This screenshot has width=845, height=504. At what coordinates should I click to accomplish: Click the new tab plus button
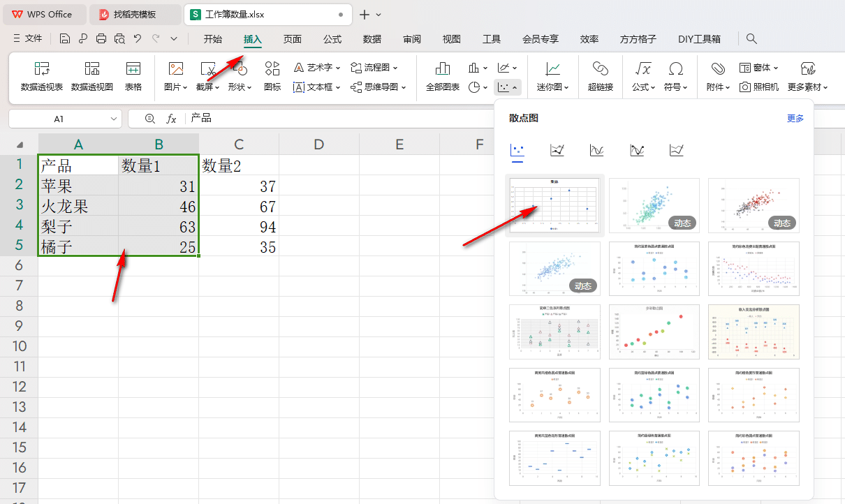pos(365,14)
